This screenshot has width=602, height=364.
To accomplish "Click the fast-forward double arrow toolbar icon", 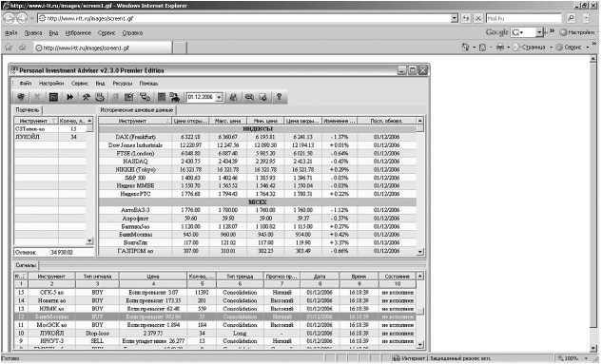I will tap(69, 97).
